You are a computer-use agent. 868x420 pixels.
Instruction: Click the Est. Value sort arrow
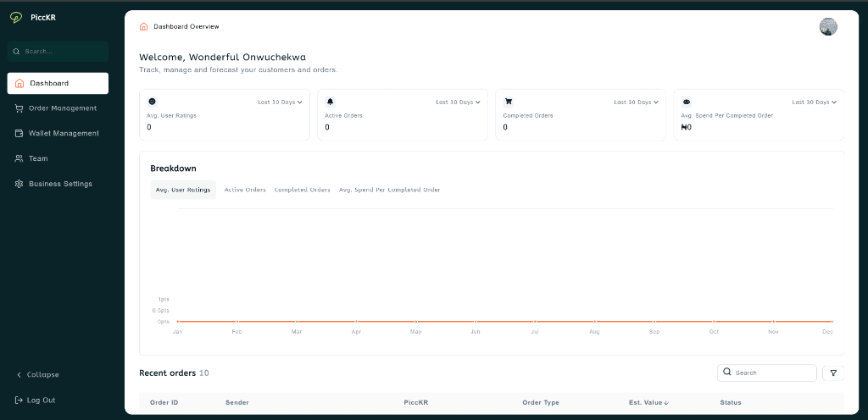666,403
